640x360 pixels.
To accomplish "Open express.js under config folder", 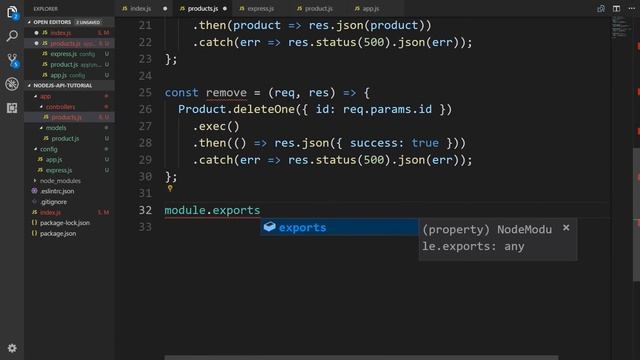I will (69, 170).
